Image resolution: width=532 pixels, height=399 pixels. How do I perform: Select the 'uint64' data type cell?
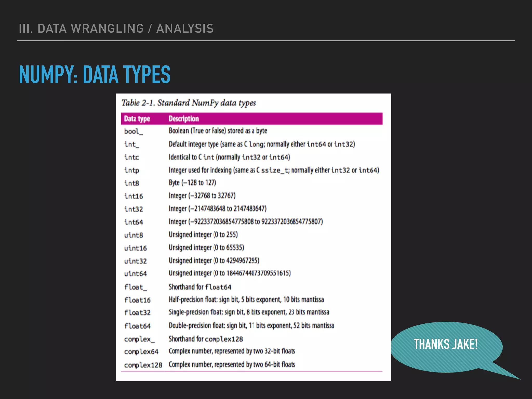(x=135, y=274)
